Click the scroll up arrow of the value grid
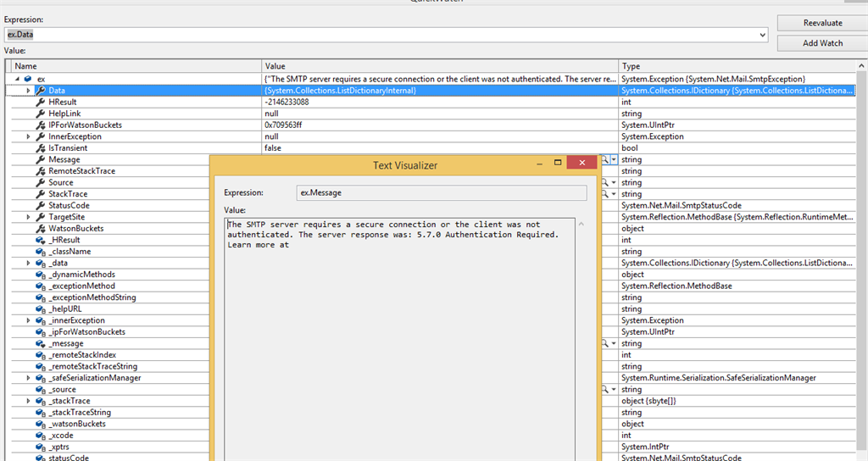This screenshot has width=868, height=461. point(861,66)
